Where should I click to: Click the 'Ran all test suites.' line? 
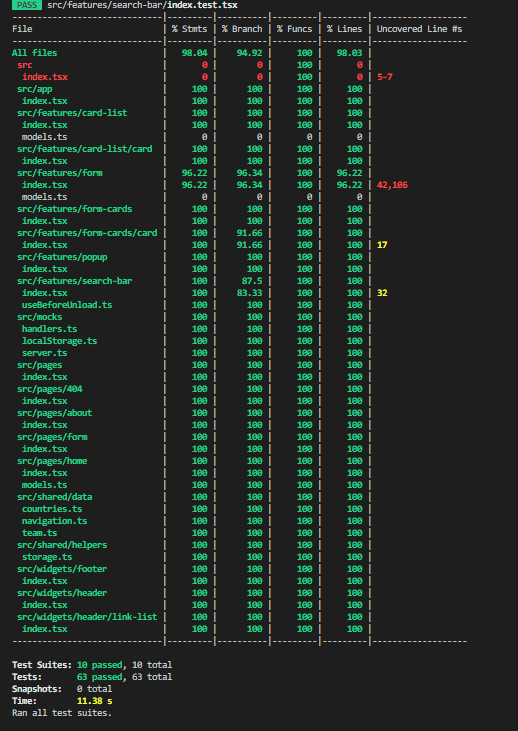pyautogui.click(x=62, y=713)
